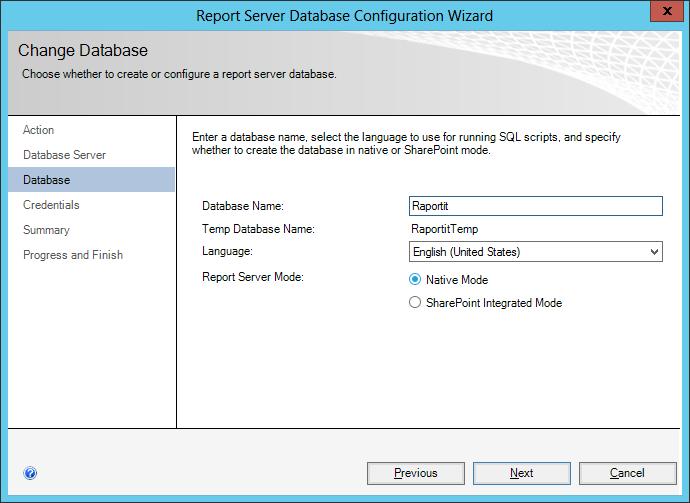Screen dimensions: 690x503
Task: Click the Temp Database Name label
Action: tap(258, 229)
